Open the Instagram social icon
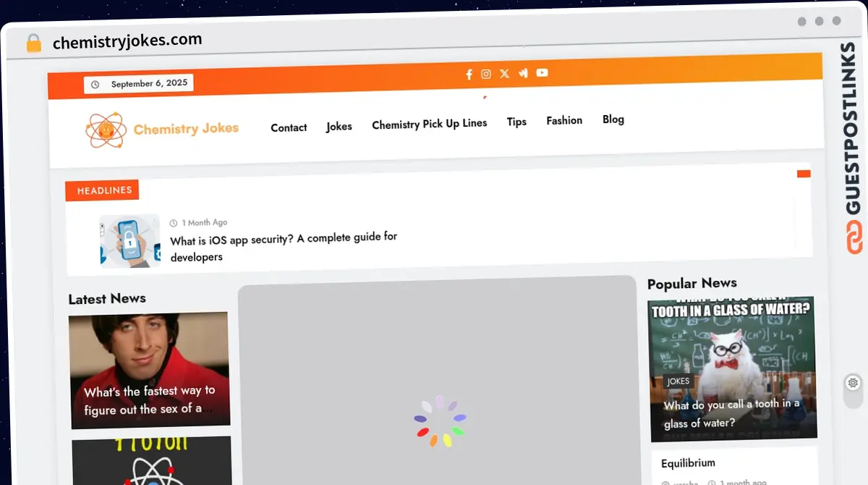868x485 pixels. (486, 74)
